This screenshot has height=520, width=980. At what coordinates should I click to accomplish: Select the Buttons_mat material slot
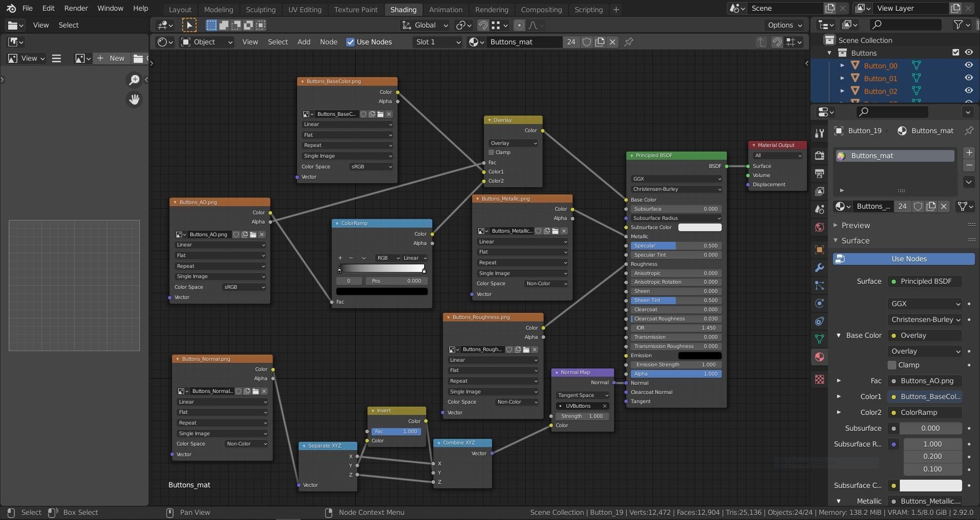pos(894,156)
